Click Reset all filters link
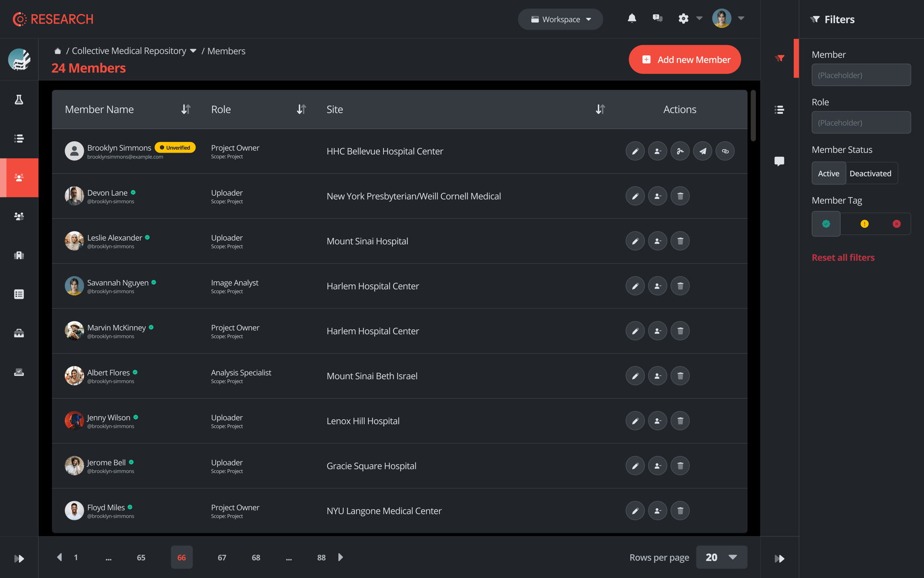 coord(843,258)
